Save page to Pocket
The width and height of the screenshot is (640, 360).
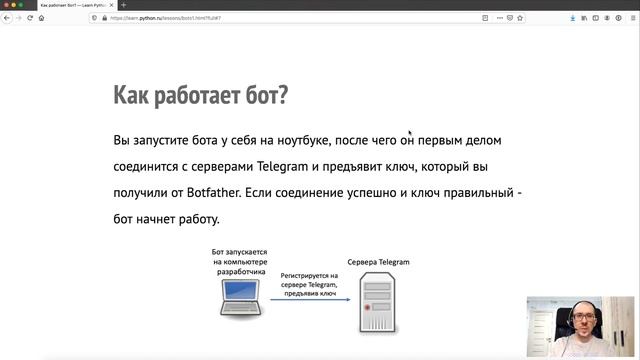510,18
